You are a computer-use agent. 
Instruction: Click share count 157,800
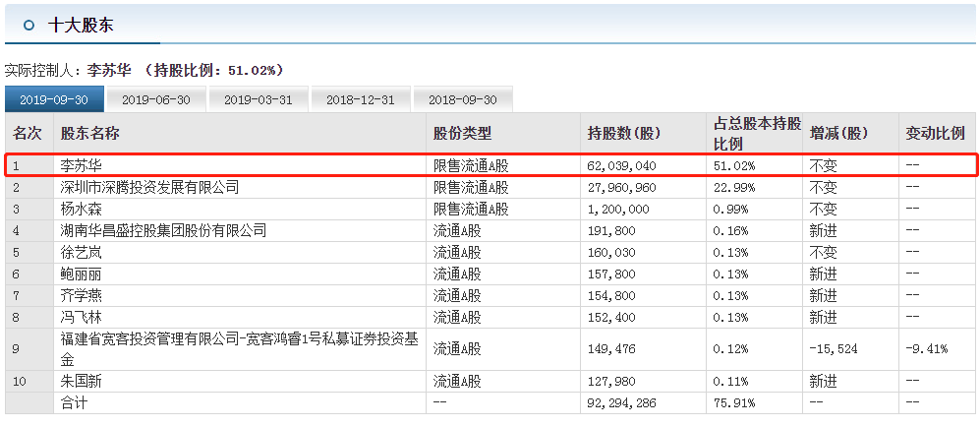coord(611,274)
